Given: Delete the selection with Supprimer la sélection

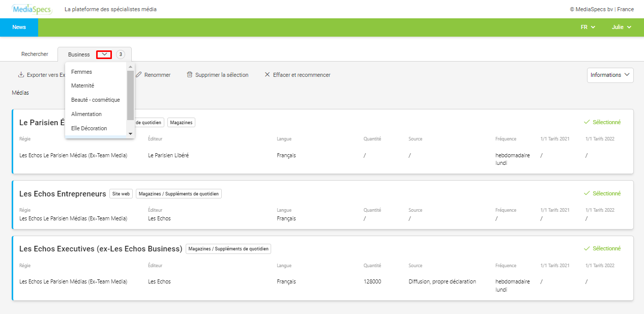Looking at the screenshot, I should [x=218, y=75].
